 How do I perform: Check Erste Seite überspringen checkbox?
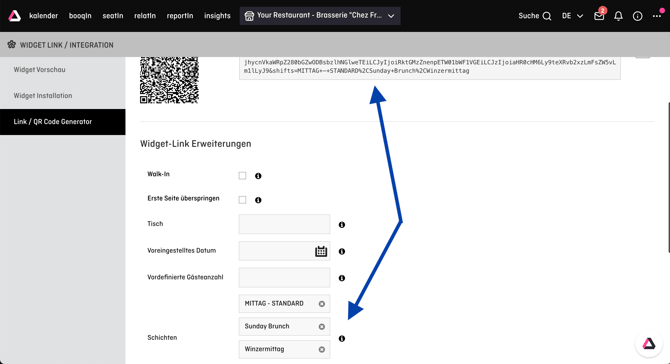coord(242,200)
